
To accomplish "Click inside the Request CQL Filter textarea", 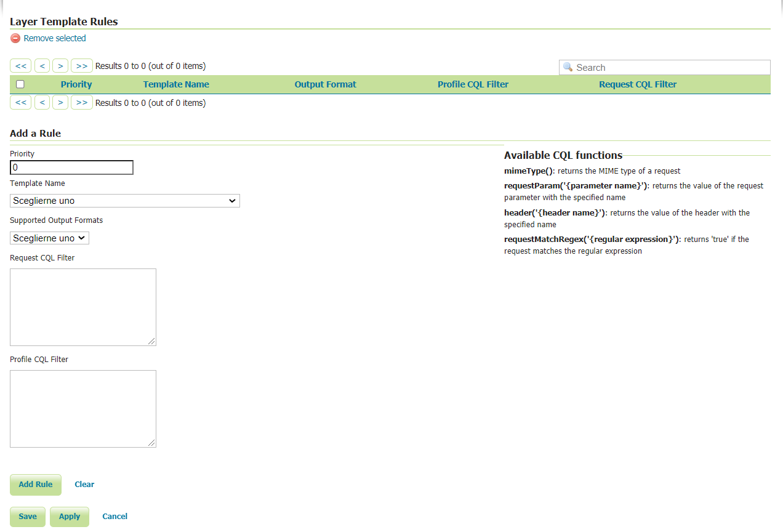I will 83,307.
